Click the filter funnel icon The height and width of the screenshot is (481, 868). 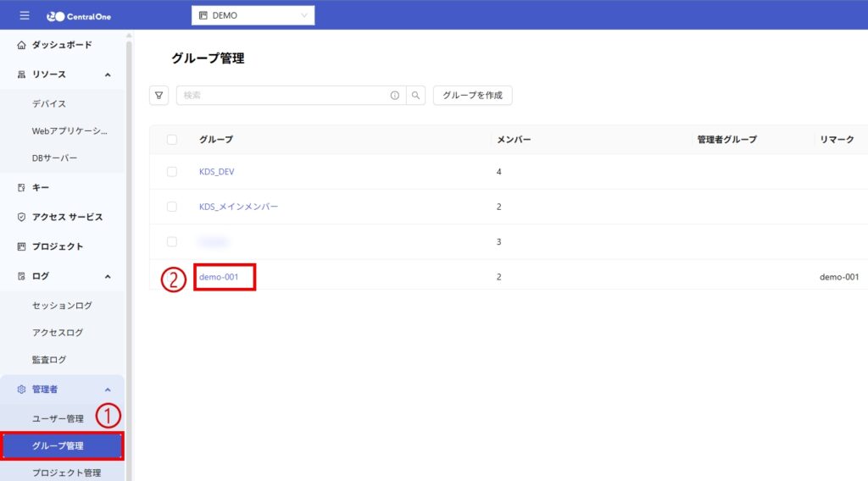pyautogui.click(x=159, y=96)
